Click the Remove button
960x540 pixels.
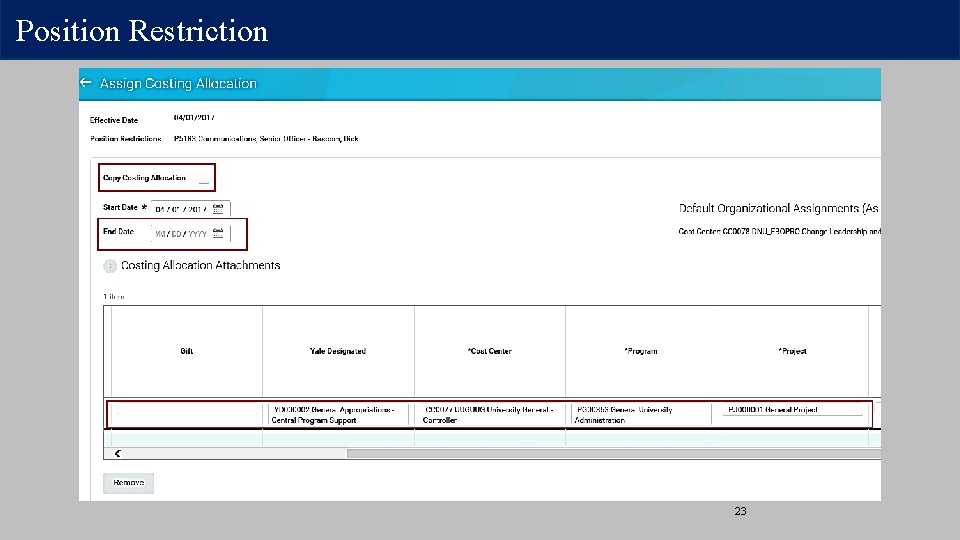point(129,482)
